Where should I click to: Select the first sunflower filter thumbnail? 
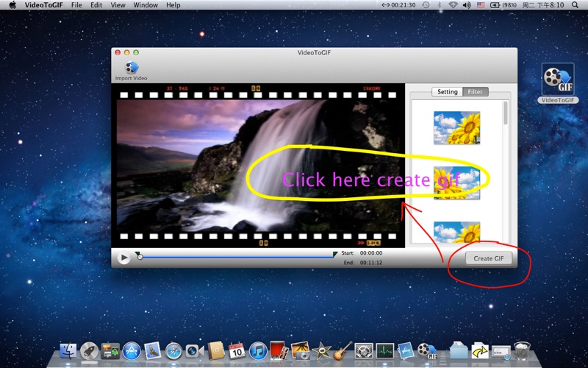[x=456, y=127]
